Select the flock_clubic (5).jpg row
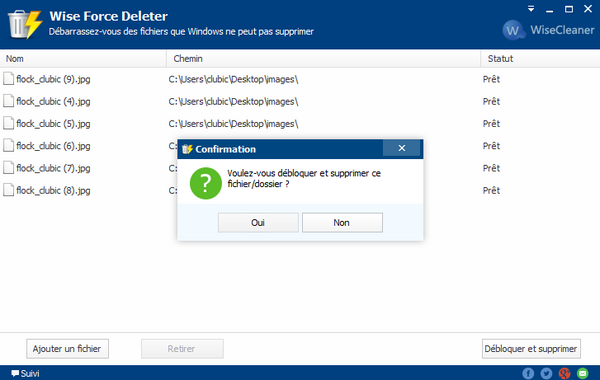This screenshot has height=380, width=600. 300,124
